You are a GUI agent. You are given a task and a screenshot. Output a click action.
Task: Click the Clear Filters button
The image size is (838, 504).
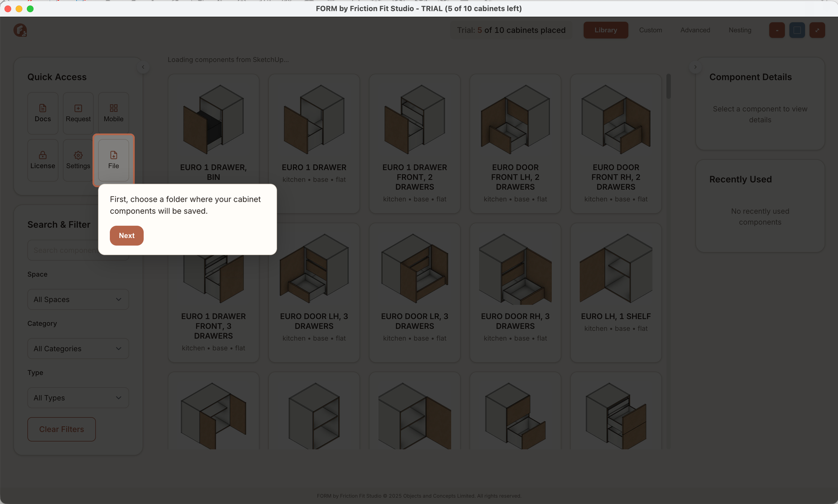pyautogui.click(x=62, y=429)
